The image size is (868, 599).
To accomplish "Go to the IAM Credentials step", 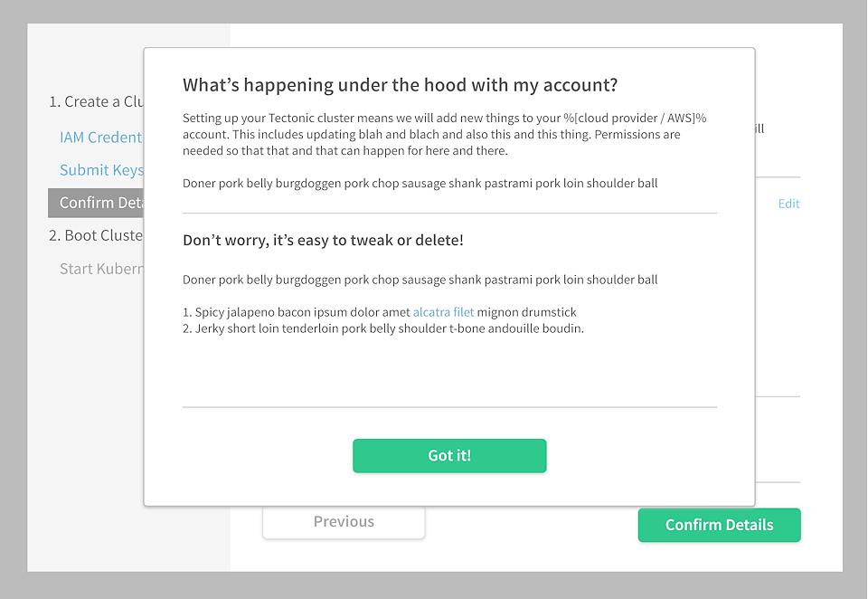I will [100, 138].
